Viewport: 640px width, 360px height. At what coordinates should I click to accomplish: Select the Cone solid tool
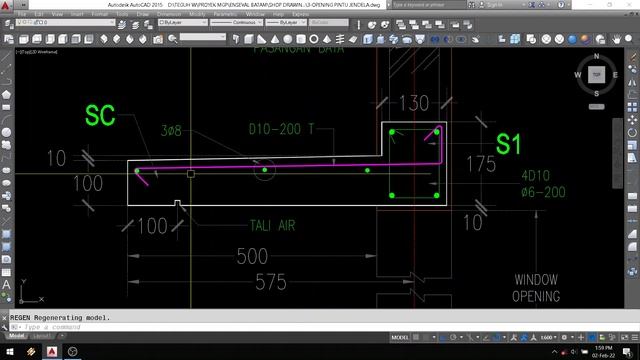click(275, 39)
